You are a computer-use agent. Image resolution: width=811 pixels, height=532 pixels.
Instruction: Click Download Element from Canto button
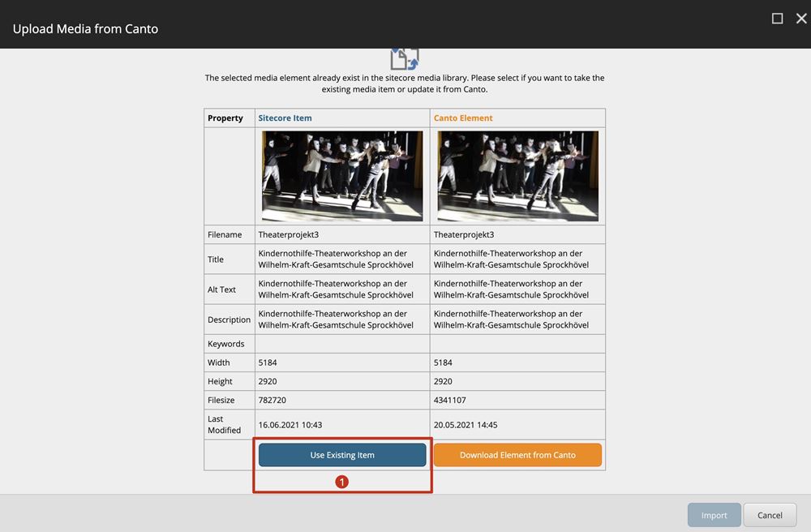tap(517, 455)
